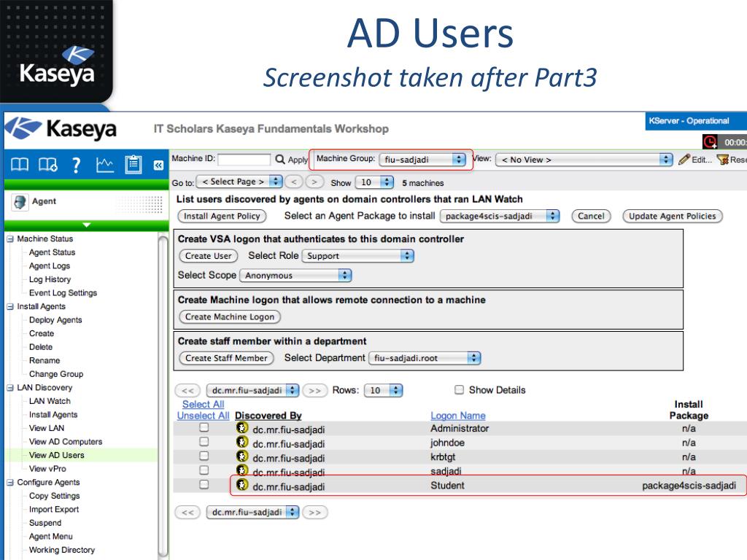Open LAN Watch in navigation tree

tap(50, 402)
